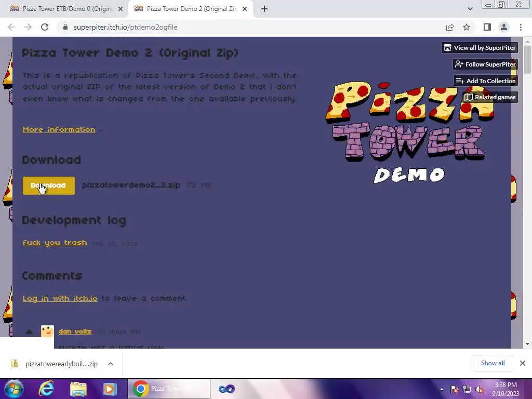Go back to the previous page
Screen dimensions: 532x399
coord(11,27)
